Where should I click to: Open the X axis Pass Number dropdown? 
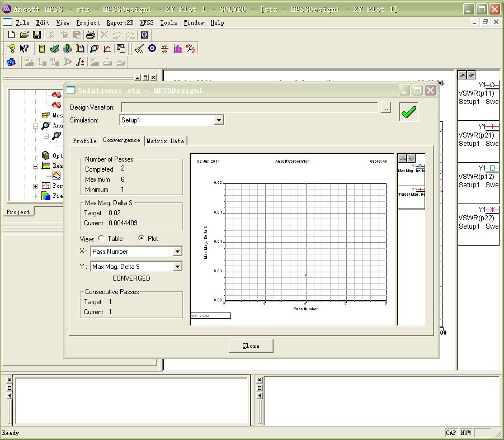pyautogui.click(x=177, y=252)
